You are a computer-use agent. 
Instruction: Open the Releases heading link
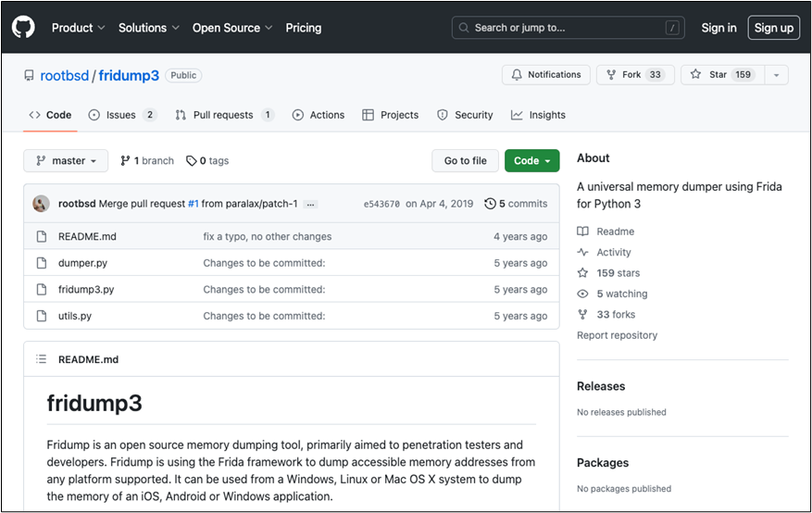(x=601, y=386)
